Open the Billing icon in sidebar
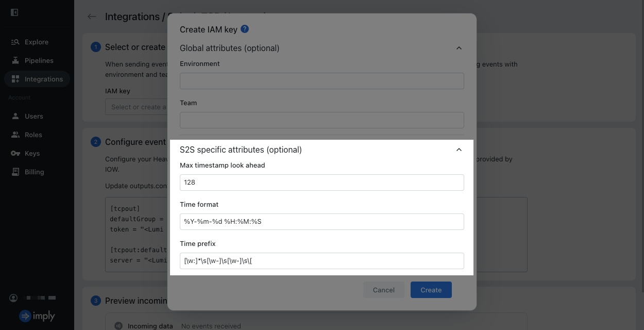The height and width of the screenshot is (330, 644). click(15, 172)
